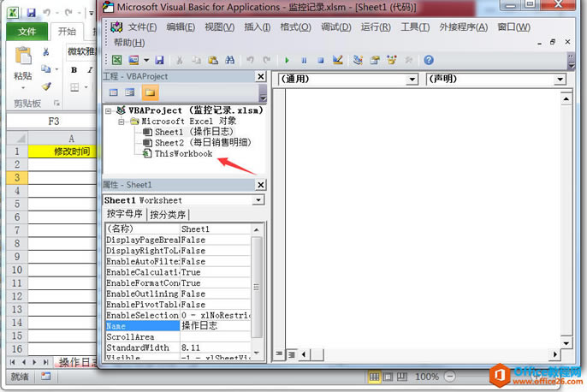Open the Excel 开始 ribbon tab
The image size is (587, 392).
coord(67,32)
